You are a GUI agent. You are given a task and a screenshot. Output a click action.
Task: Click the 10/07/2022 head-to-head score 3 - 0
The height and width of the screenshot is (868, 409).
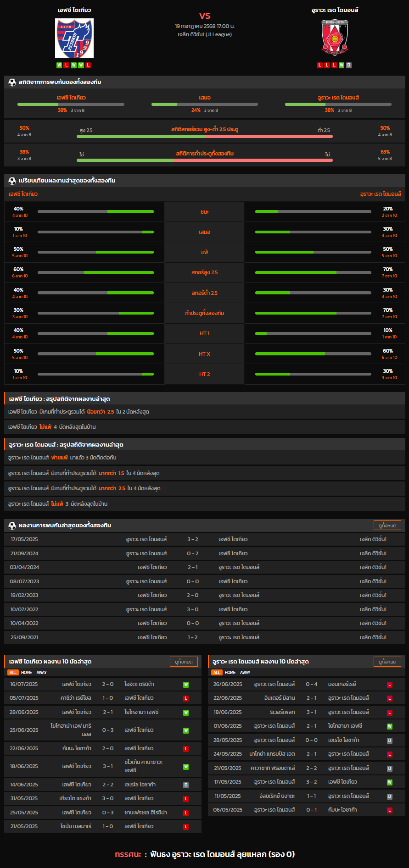(x=193, y=609)
